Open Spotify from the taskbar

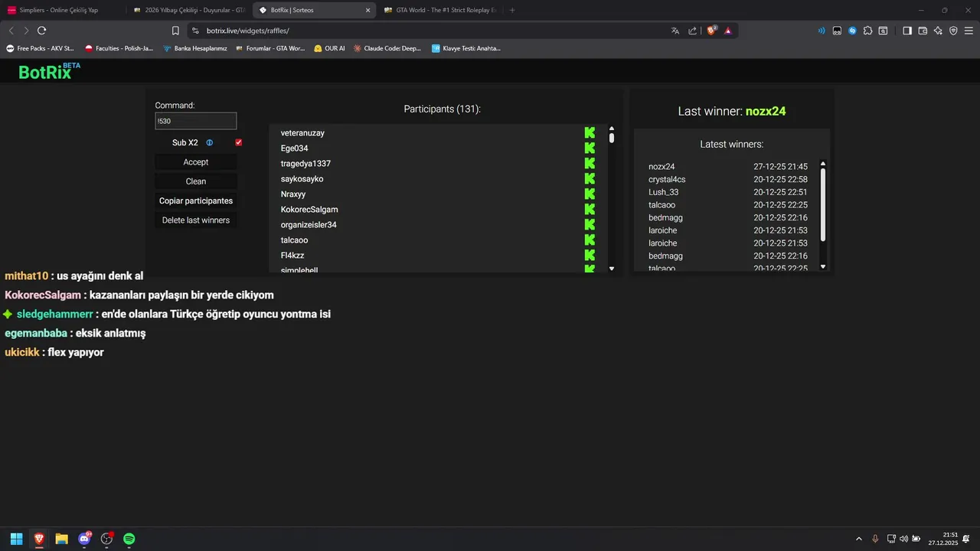pyautogui.click(x=129, y=539)
